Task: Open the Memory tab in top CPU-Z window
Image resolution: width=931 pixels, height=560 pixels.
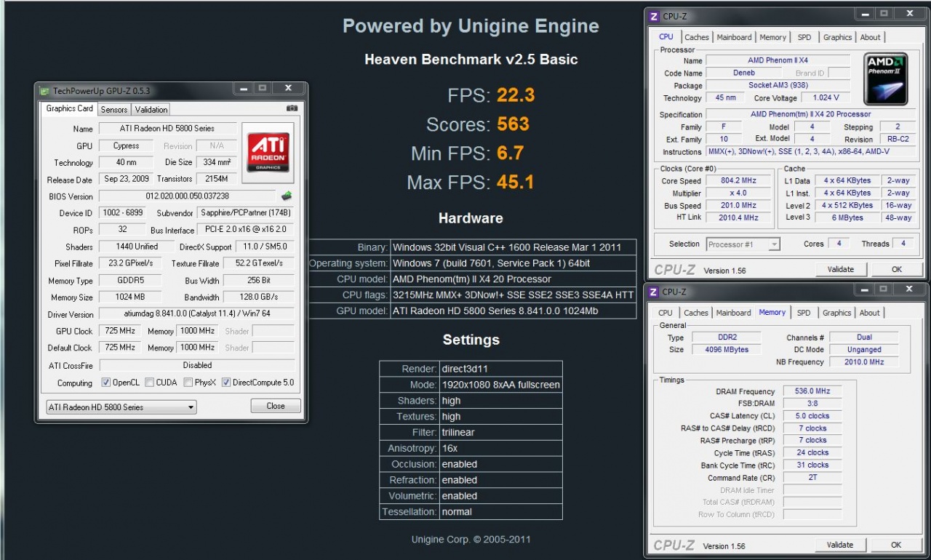Action: pyautogui.click(x=772, y=37)
